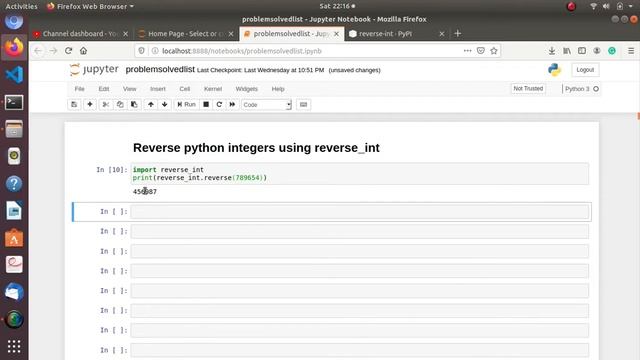Image resolution: width=640 pixels, height=360 pixels.
Task: Restart kernel and run all fast-forward icon
Action: click(x=232, y=104)
